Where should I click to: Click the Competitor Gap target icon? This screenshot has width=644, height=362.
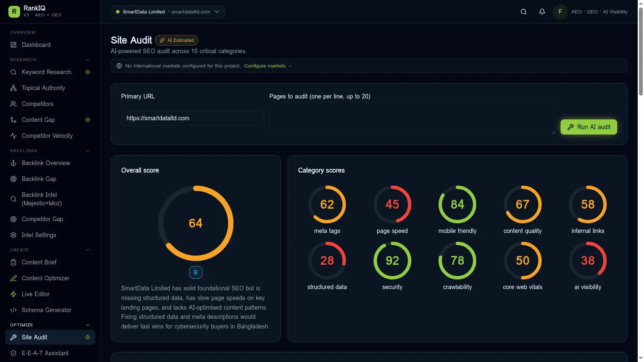pyautogui.click(x=13, y=219)
